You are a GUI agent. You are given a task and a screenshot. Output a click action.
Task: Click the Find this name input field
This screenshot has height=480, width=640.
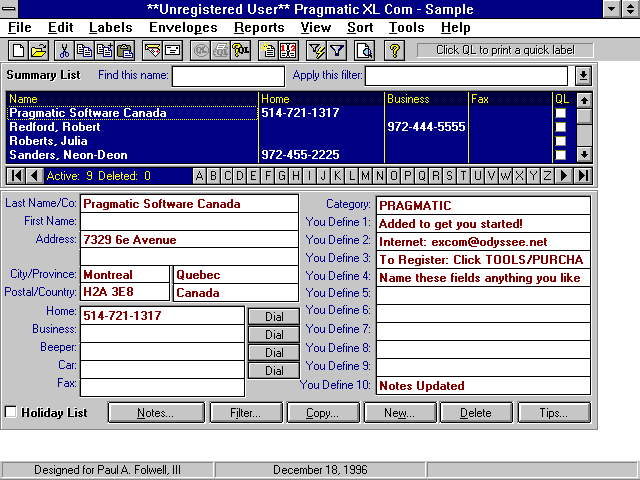[x=228, y=76]
